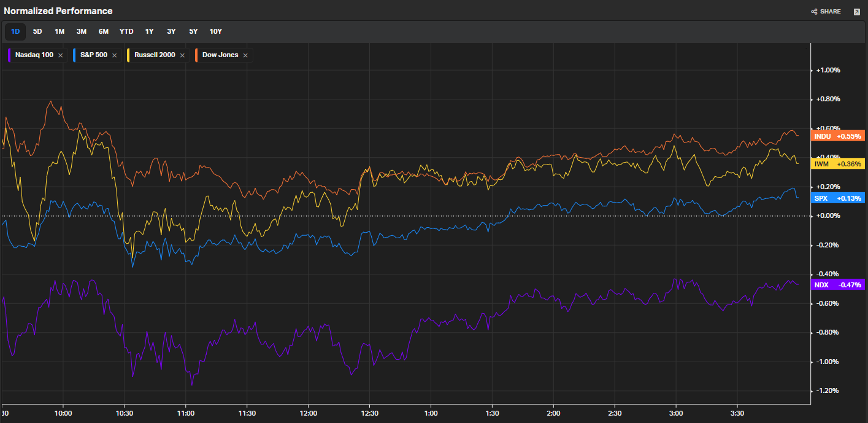This screenshot has height=423, width=868.
Task: Remove Nasdaq 100 from the chart
Action: point(60,55)
